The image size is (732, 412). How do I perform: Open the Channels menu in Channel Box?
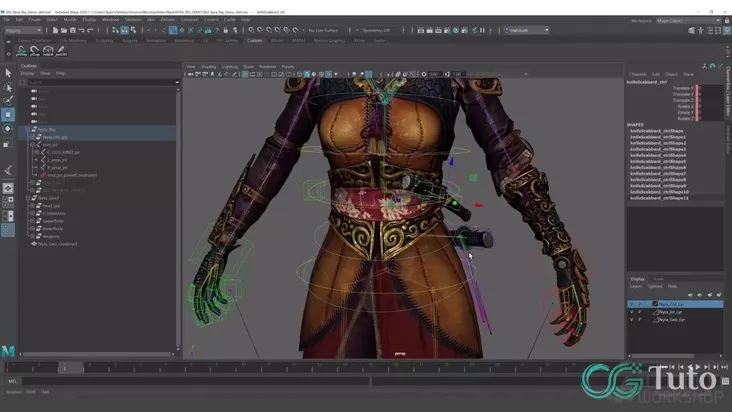pyautogui.click(x=638, y=74)
